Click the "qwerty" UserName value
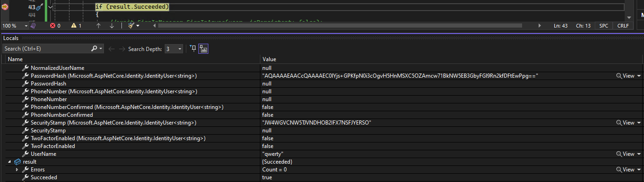 coord(272,154)
